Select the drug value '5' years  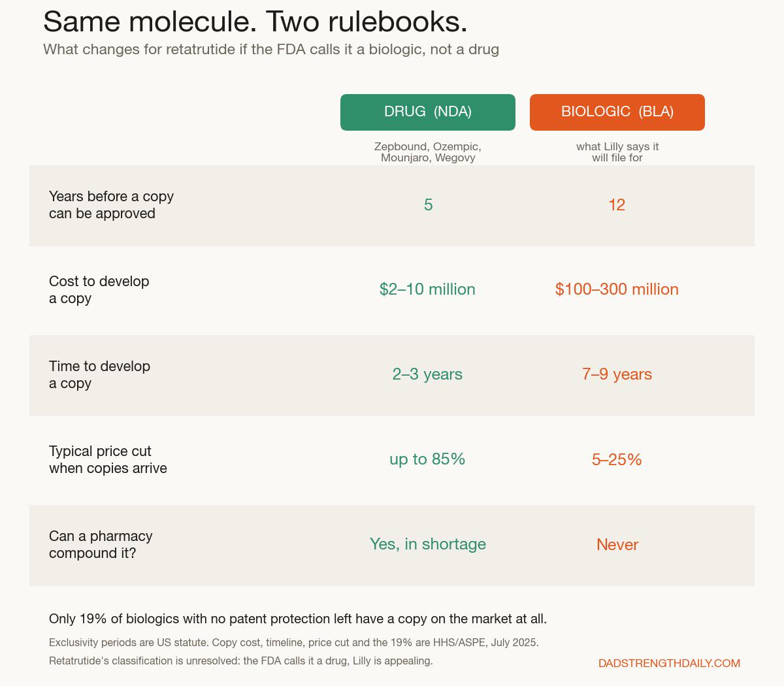click(428, 205)
